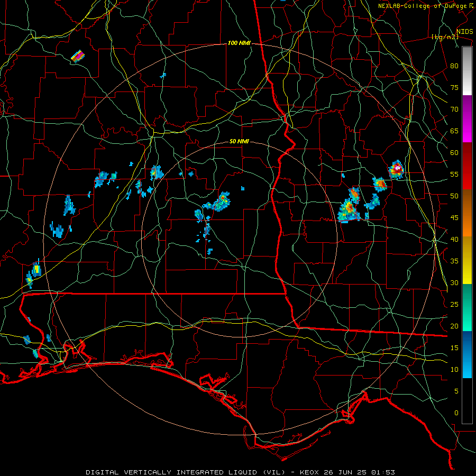Click the '10' value on the color scale
476x476 pixels.
(454, 370)
